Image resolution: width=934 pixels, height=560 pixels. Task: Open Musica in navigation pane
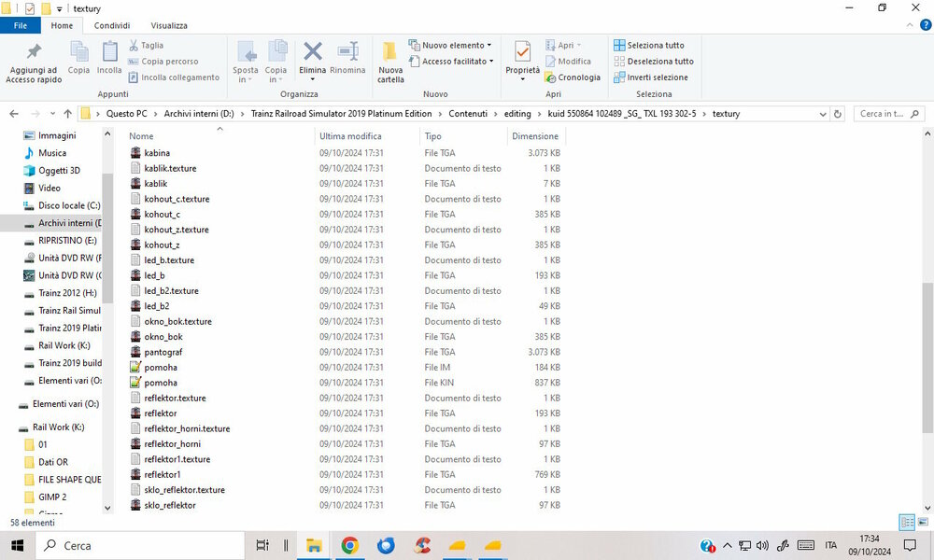pyautogui.click(x=51, y=153)
